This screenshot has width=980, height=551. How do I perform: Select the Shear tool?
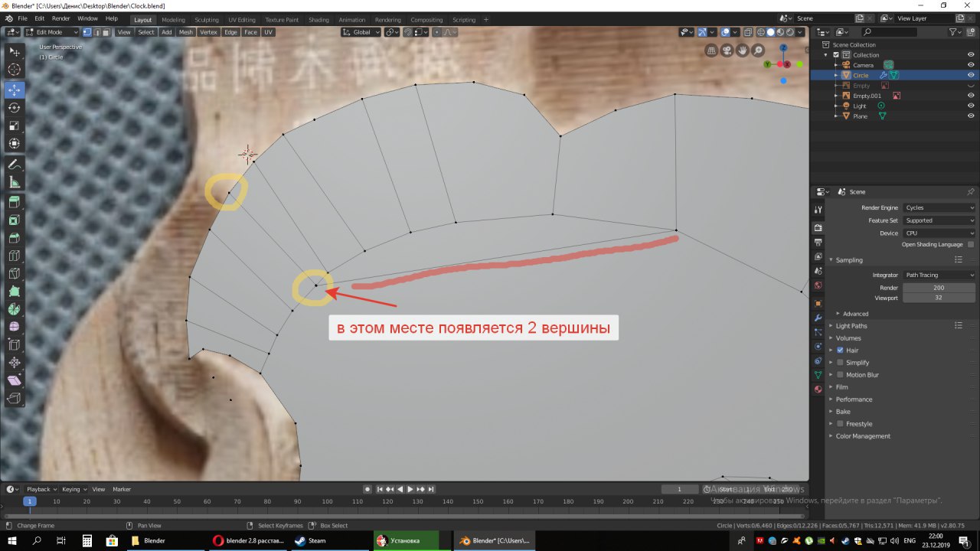15,381
